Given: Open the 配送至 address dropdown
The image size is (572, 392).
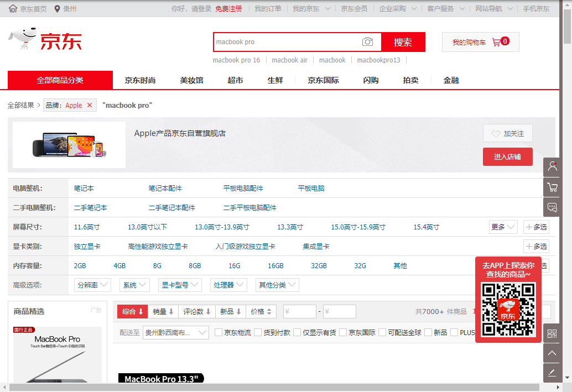Looking at the screenshot, I should (176, 332).
